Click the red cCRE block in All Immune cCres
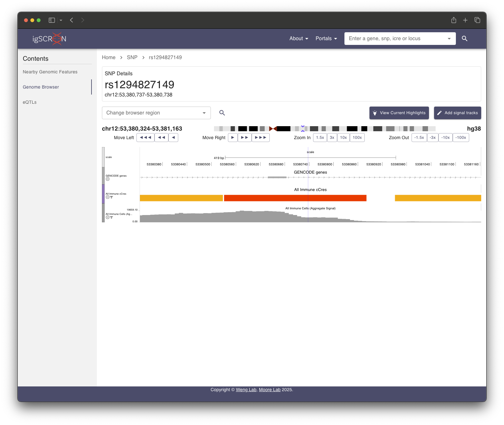 [295, 198]
